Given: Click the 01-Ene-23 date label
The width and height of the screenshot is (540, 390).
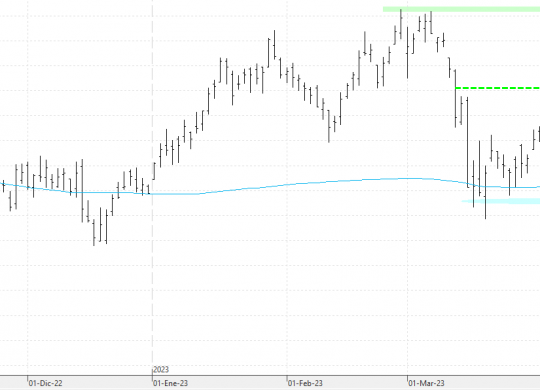Looking at the screenshot, I should (x=170, y=383).
